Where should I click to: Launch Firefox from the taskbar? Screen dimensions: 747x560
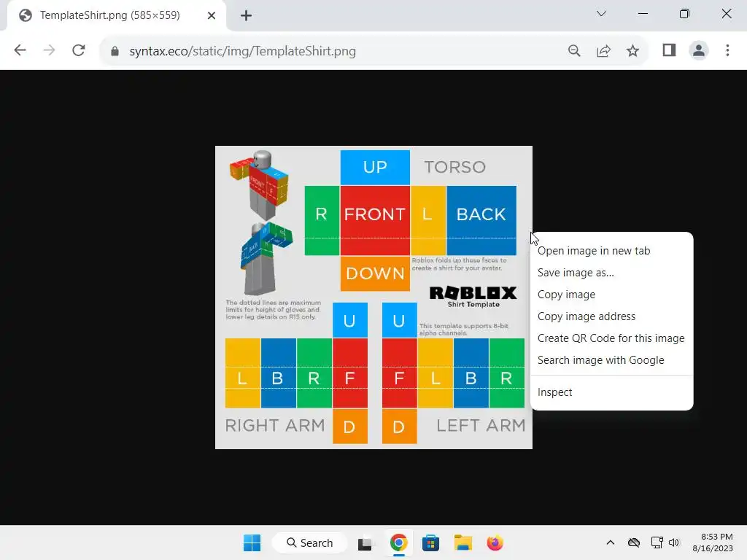point(495,542)
